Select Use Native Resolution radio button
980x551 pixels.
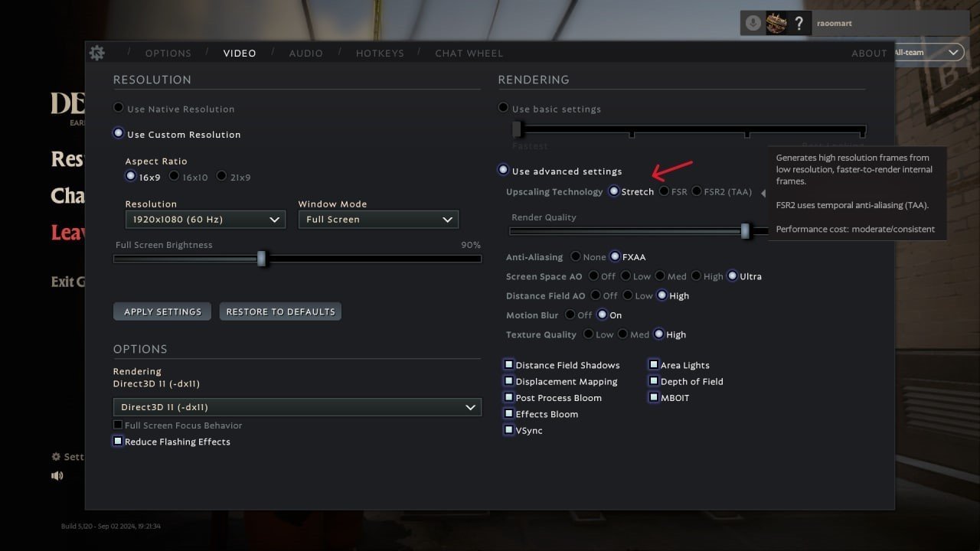118,108
